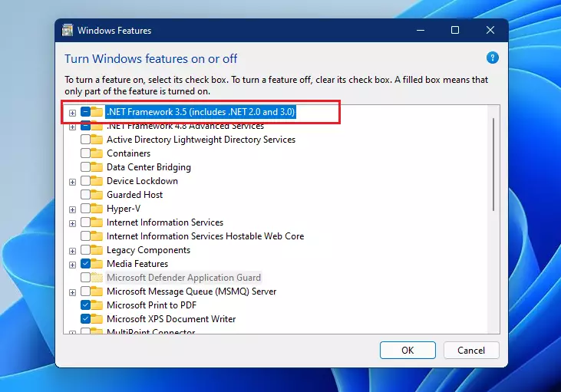This screenshot has width=561, height=392.
Task: Click the Data Center Bridging folder icon
Action: point(97,167)
